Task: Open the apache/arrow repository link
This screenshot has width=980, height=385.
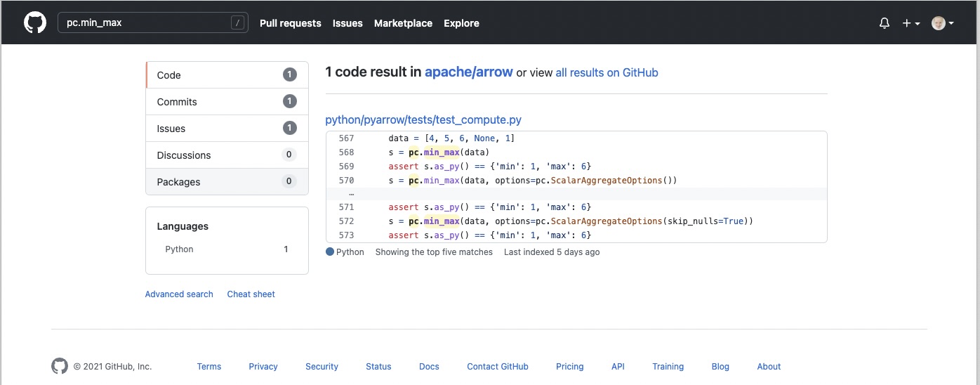Action: 468,72
